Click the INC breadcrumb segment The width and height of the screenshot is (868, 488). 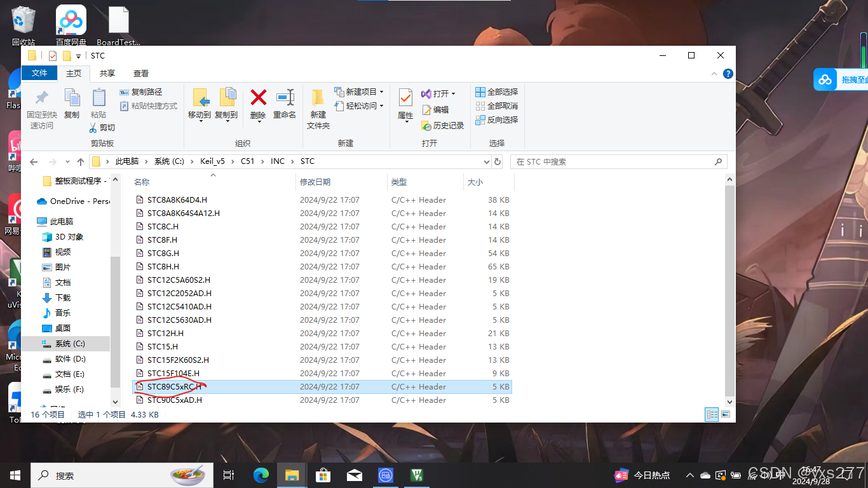[278, 161]
